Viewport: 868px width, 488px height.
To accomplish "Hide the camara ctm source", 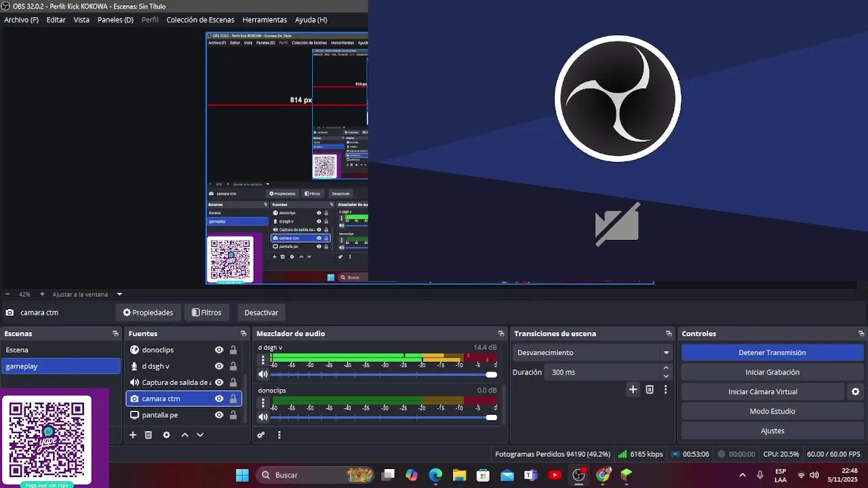I will (x=219, y=399).
